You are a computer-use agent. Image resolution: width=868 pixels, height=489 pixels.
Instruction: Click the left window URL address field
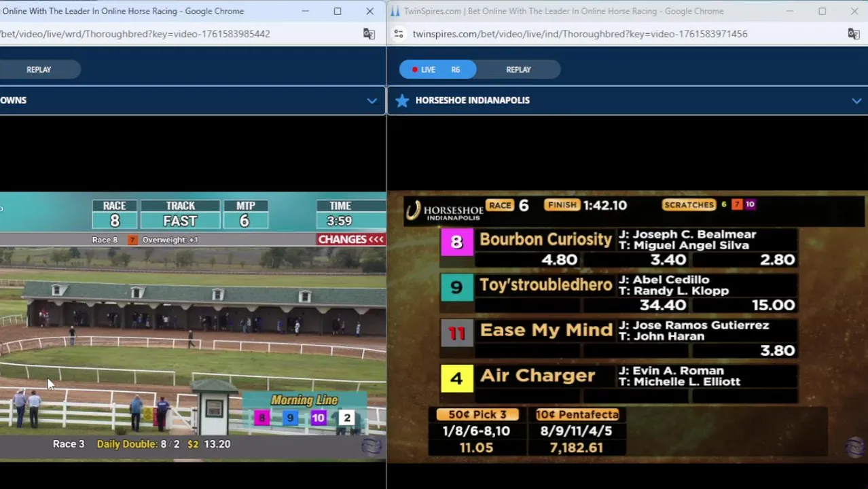pos(135,34)
